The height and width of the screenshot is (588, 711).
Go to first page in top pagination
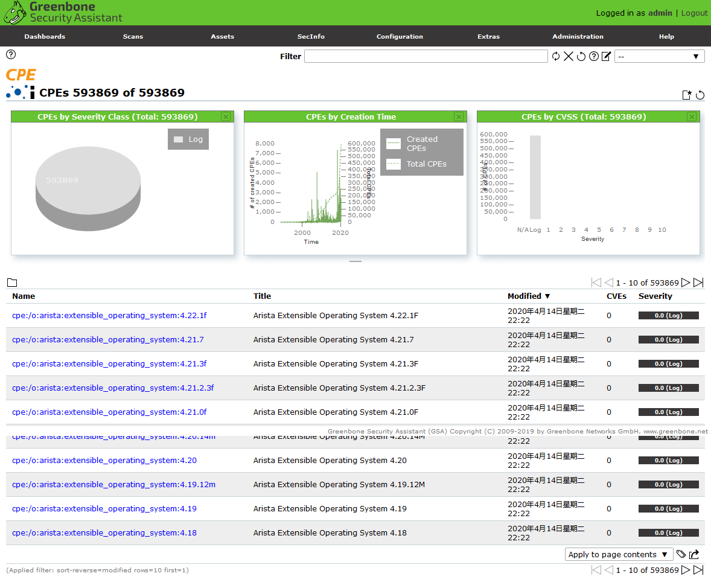tap(596, 282)
